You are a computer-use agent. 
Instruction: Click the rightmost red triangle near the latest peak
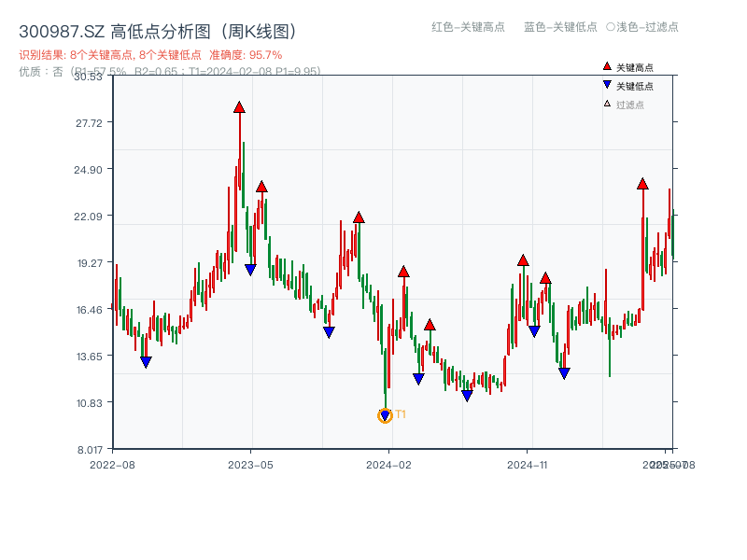[x=641, y=184]
